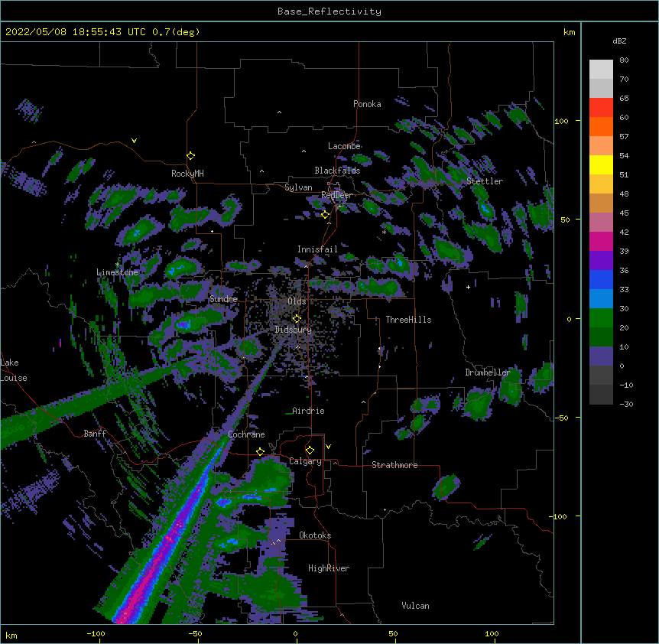Select the yellow 51-54 dBZ legend swatch
Image resolution: width=659 pixels, height=644 pixels.
[x=601, y=164]
